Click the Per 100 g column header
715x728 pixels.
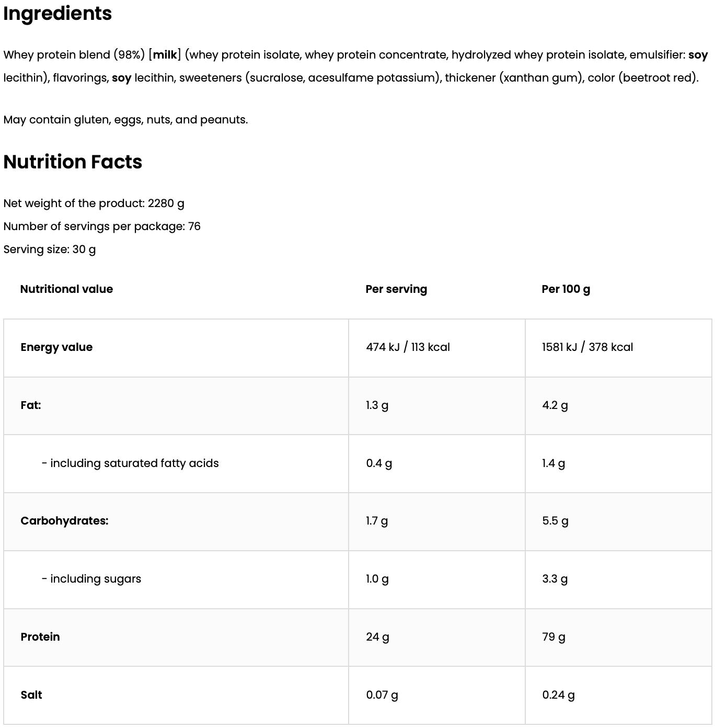point(566,289)
